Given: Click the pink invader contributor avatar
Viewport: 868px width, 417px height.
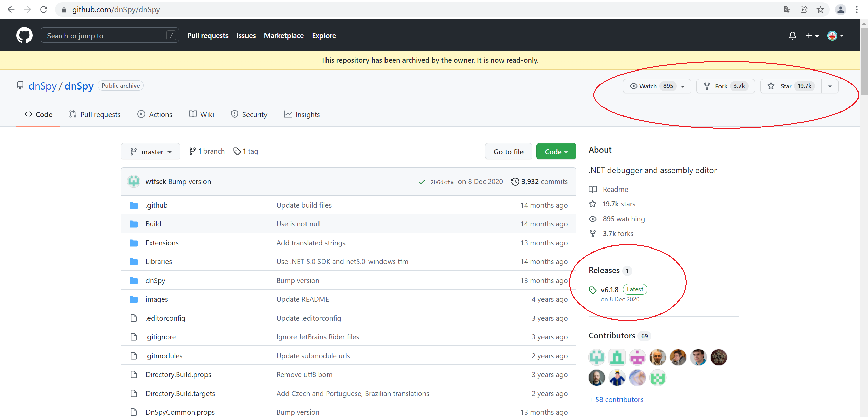Looking at the screenshot, I should (x=637, y=357).
